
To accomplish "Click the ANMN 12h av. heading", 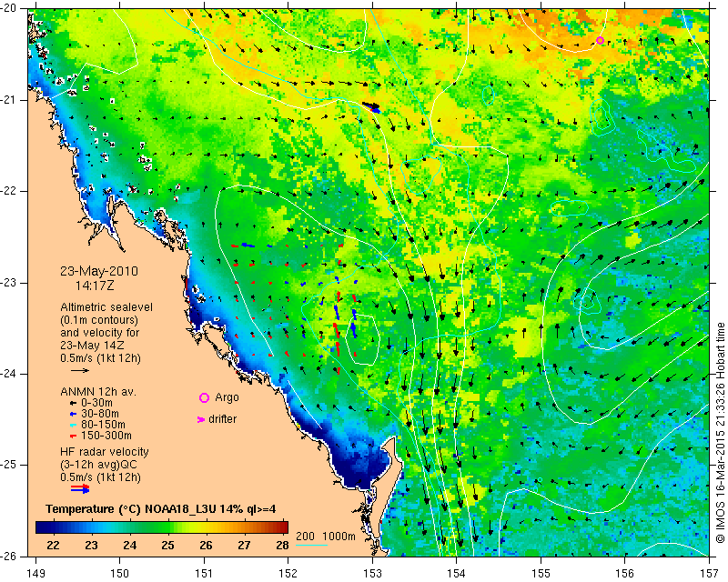I will coord(98,392).
